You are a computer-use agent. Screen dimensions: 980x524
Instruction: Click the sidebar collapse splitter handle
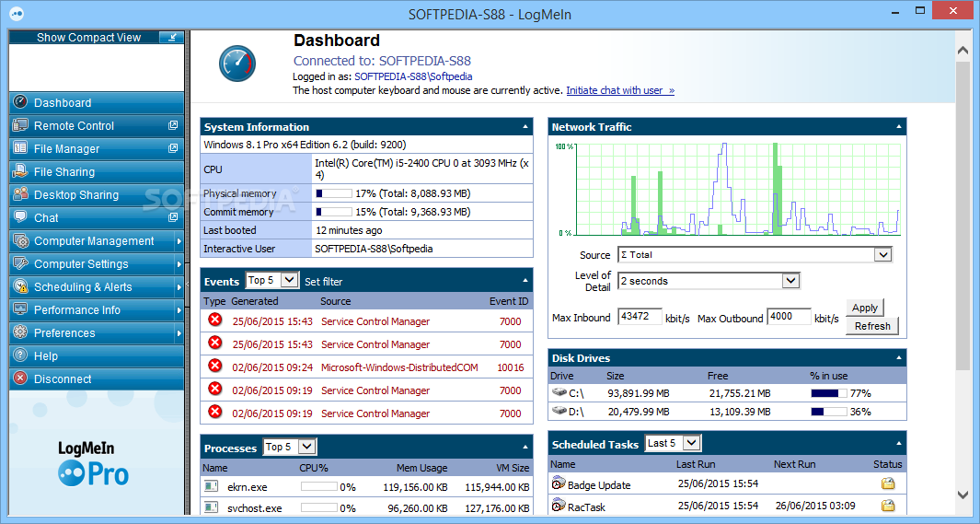187,285
